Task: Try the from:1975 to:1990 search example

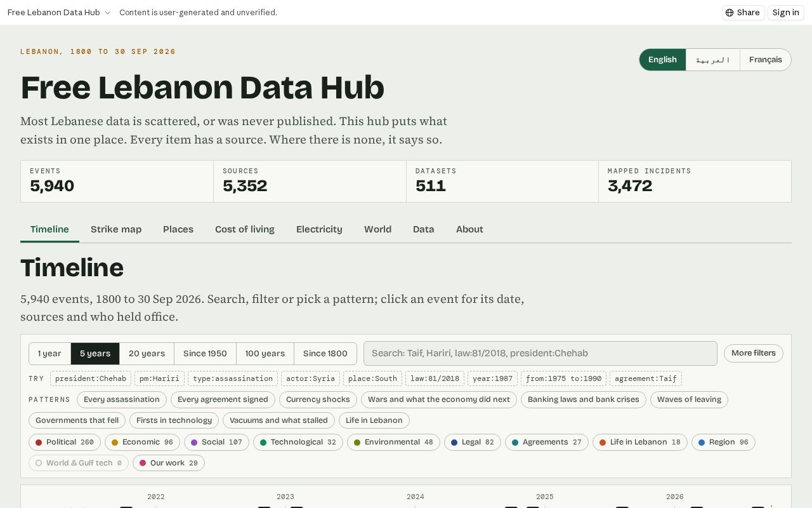Action: click(x=563, y=378)
